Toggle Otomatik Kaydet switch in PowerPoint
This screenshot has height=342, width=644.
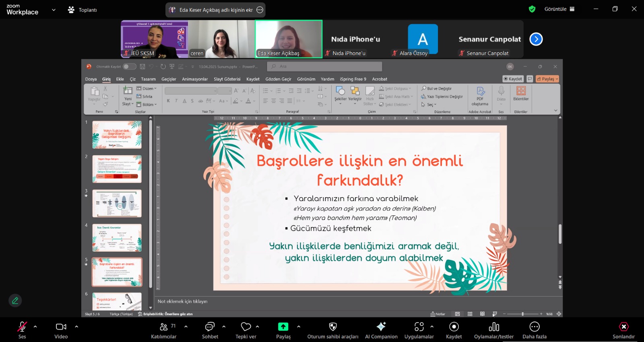[x=129, y=67]
